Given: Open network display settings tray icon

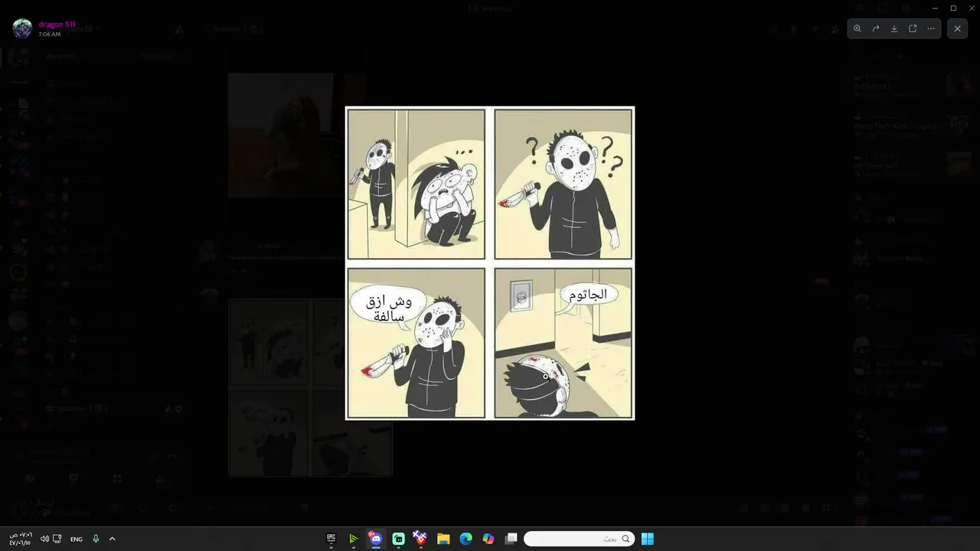Looking at the screenshot, I should point(57,539).
